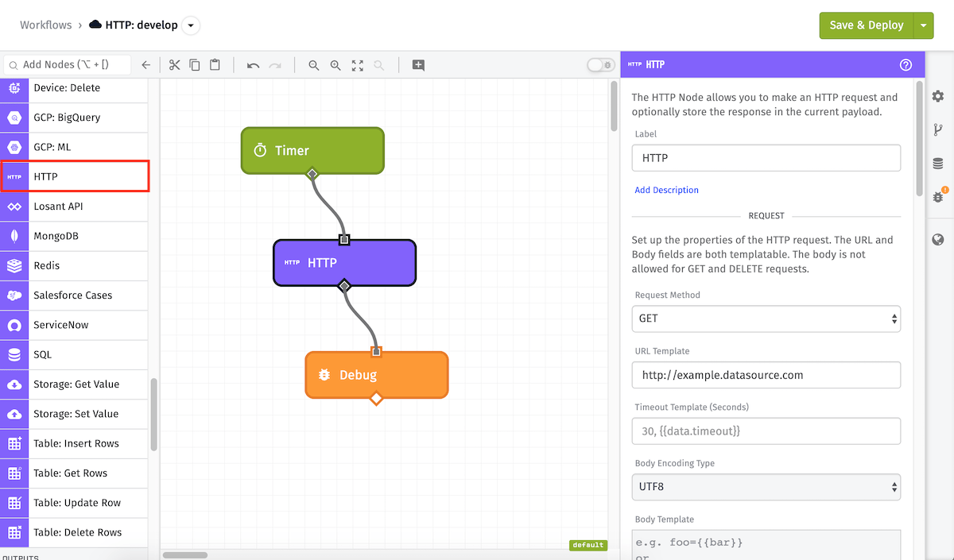
Task: Click the Label input field
Action: tap(766, 158)
